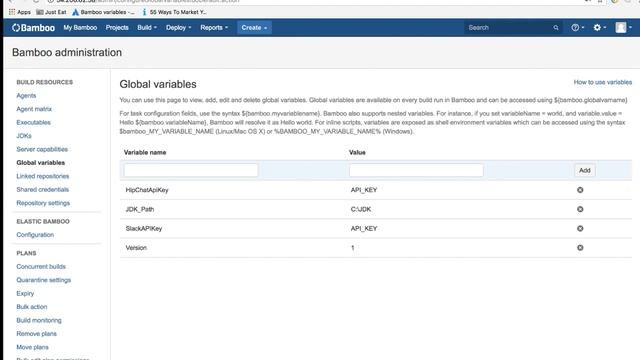Expand the Build dropdown menu
The image size is (640, 360).
coord(147,28)
